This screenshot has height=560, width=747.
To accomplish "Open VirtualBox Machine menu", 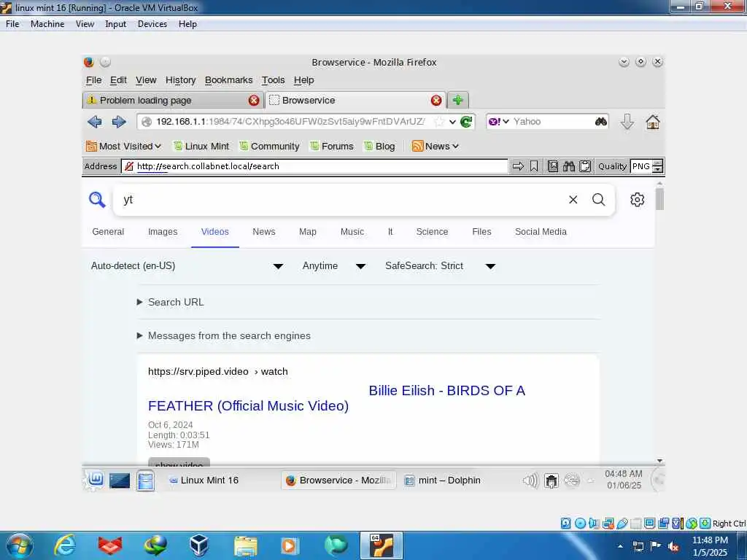I will coord(47,24).
